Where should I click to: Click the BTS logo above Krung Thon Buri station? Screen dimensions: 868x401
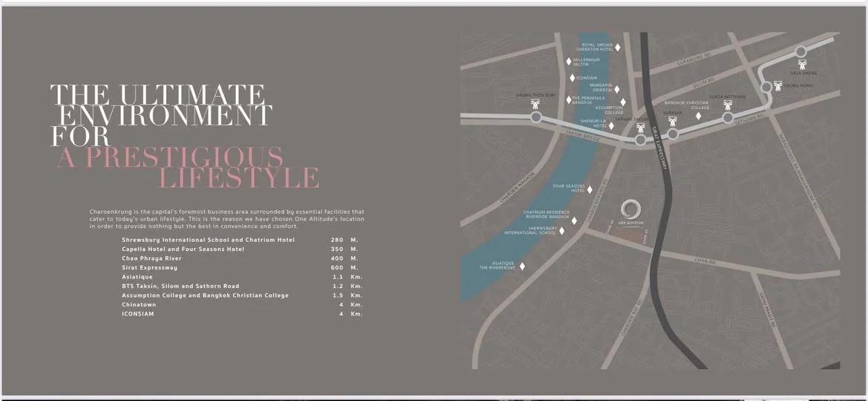[x=536, y=104]
